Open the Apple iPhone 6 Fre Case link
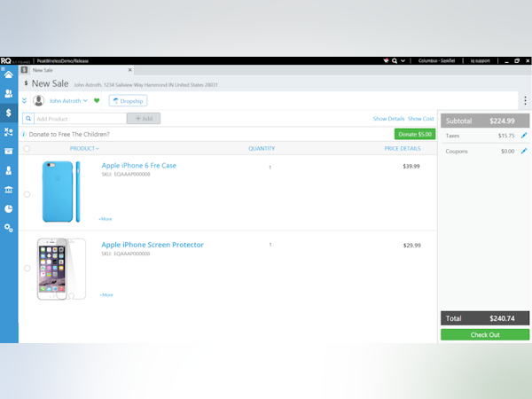Image resolution: width=532 pixels, height=399 pixels. [139, 166]
